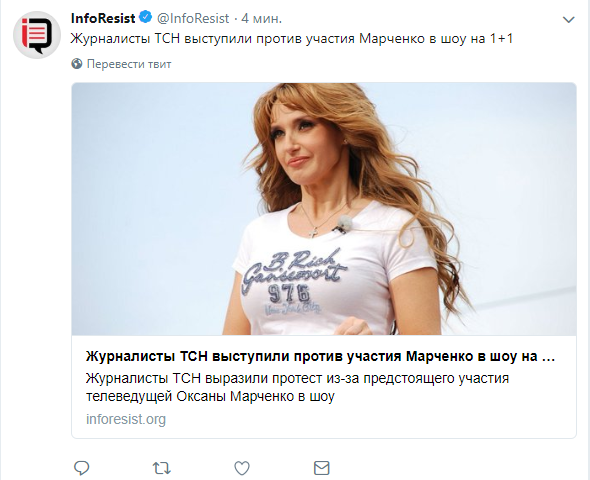Like the tweet with heart icon

click(x=242, y=468)
